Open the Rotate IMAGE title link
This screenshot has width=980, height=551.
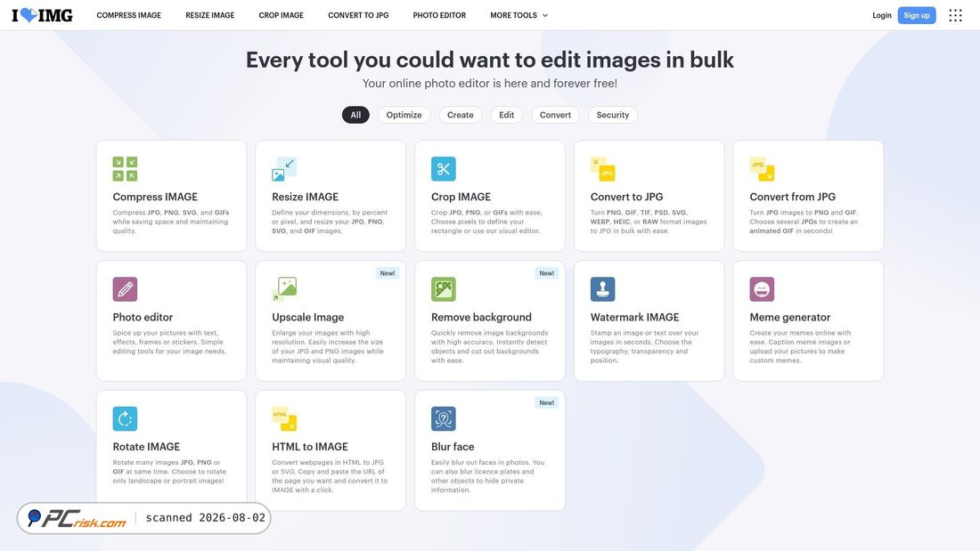[x=146, y=447]
